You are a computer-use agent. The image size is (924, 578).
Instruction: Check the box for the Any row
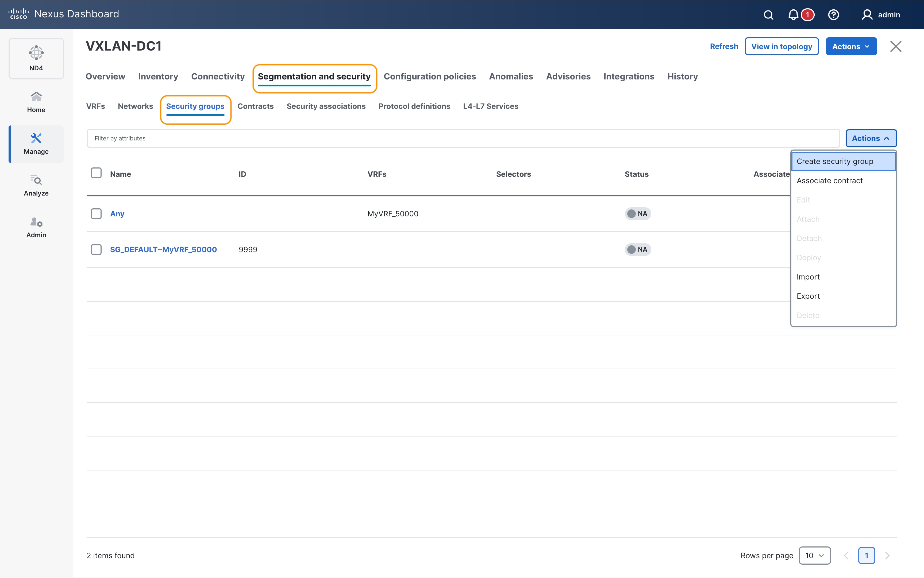(96, 214)
